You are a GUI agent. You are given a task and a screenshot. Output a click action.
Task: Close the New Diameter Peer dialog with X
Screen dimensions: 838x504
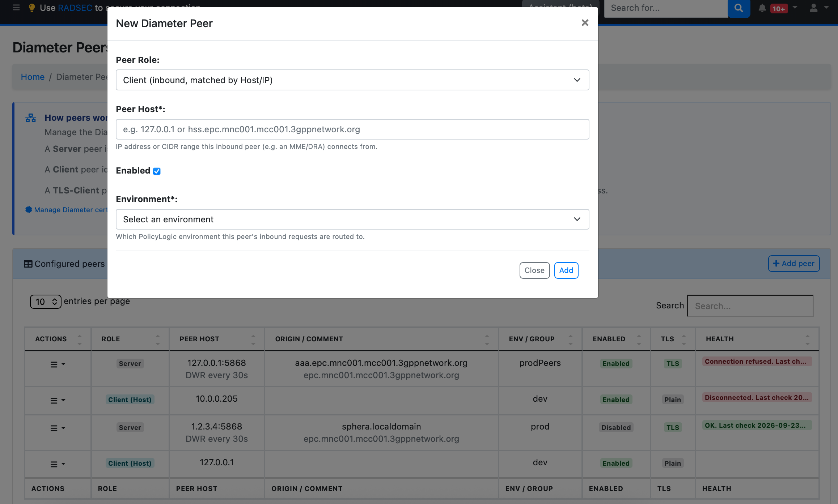point(585,23)
